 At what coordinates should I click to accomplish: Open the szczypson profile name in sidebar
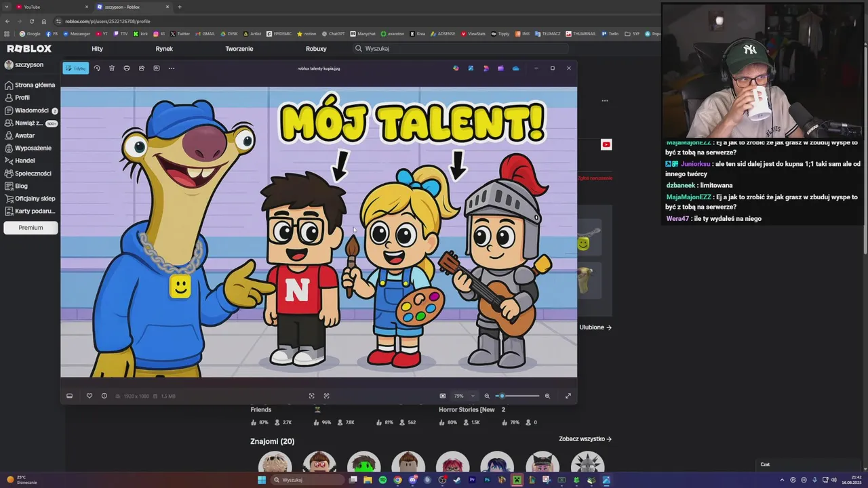point(28,64)
